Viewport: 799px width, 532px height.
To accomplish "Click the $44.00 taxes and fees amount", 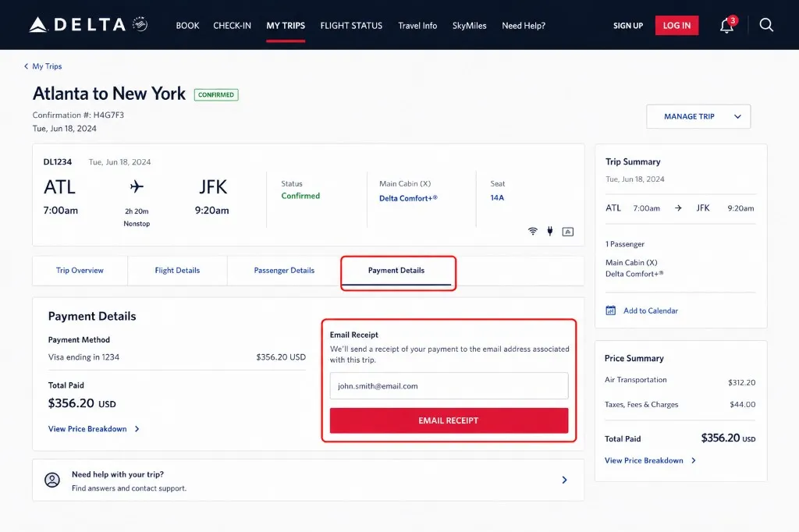I will coord(743,405).
